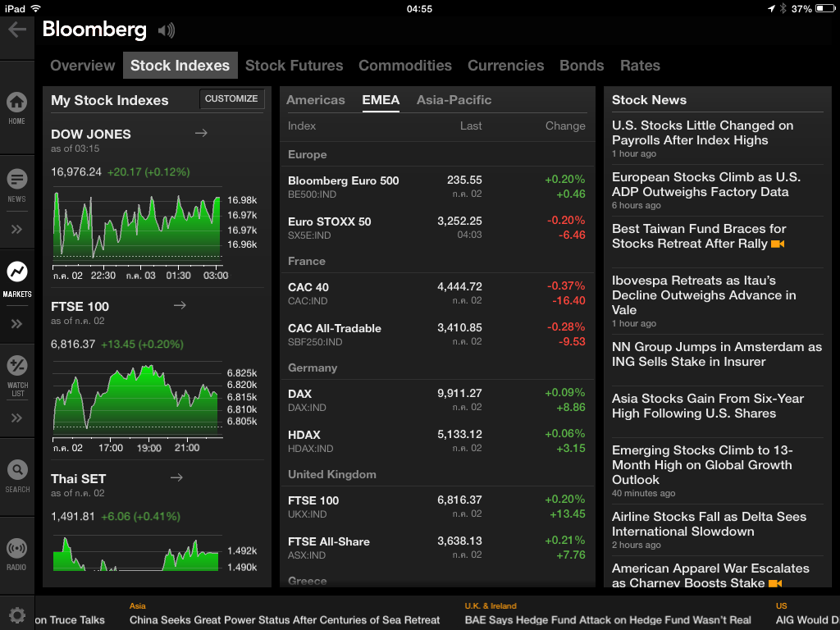Show the Americas region tab
Image resolution: width=840 pixels, height=630 pixels.
click(316, 100)
